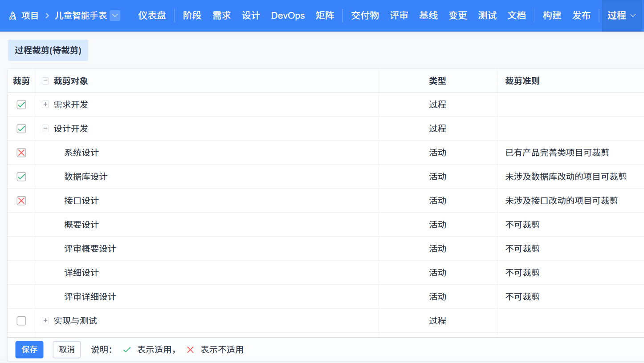Collapse the 设计开发 process row
The width and height of the screenshot is (644, 363).
(45, 129)
